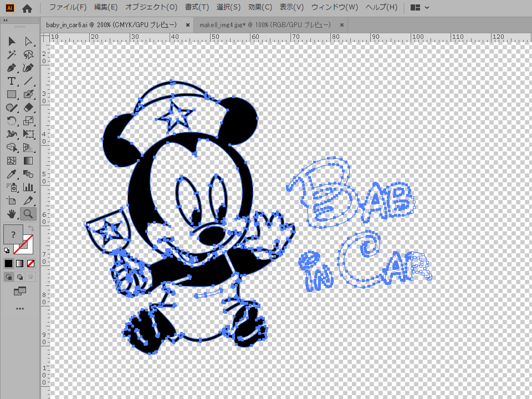Open the 効果(C) menu
Image resolution: width=532 pixels, height=399 pixels.
click(260, 7)
